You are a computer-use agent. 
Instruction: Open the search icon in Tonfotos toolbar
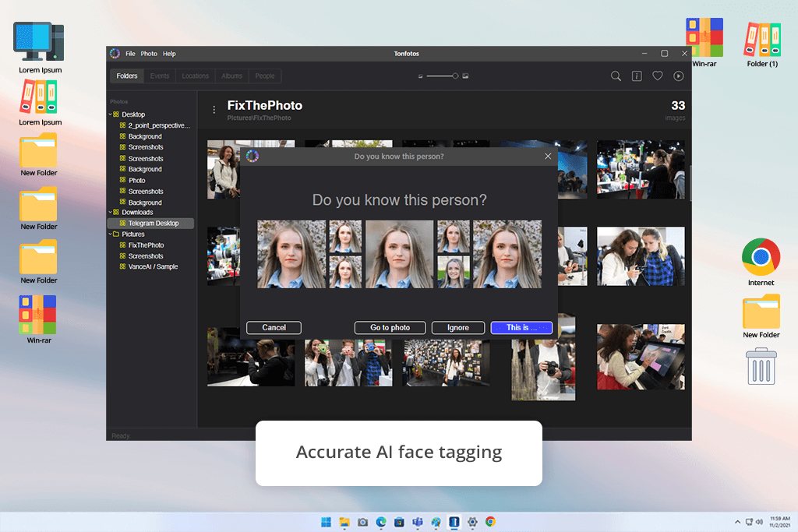616,76
